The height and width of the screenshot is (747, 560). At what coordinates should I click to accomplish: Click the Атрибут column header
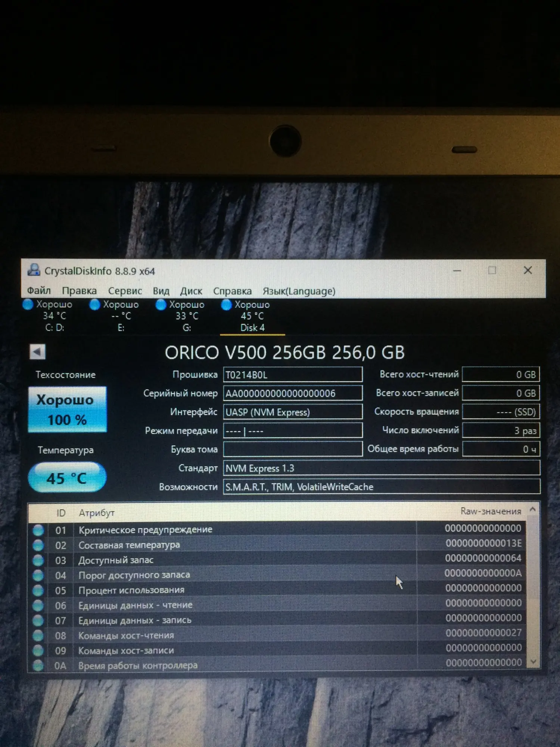point(97,513)
